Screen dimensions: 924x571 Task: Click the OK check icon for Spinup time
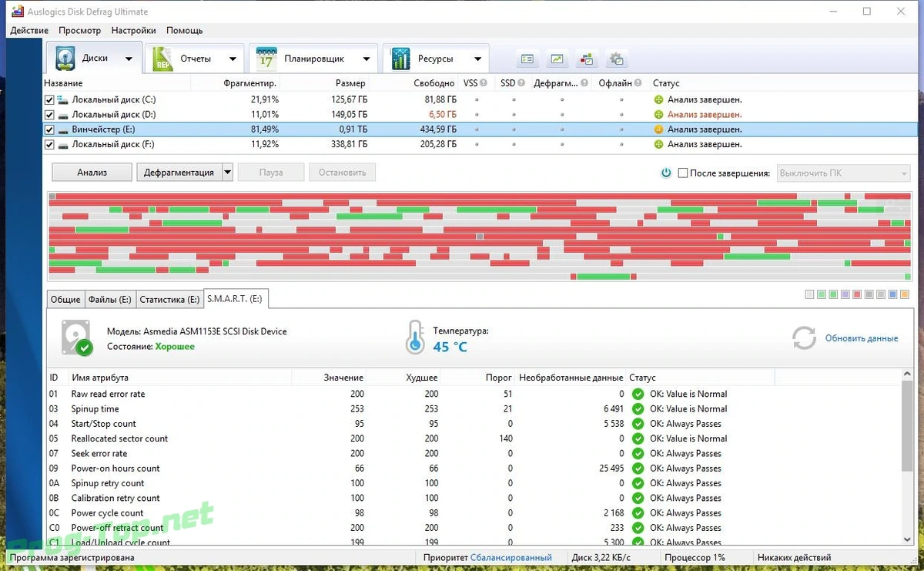[638, 408]
